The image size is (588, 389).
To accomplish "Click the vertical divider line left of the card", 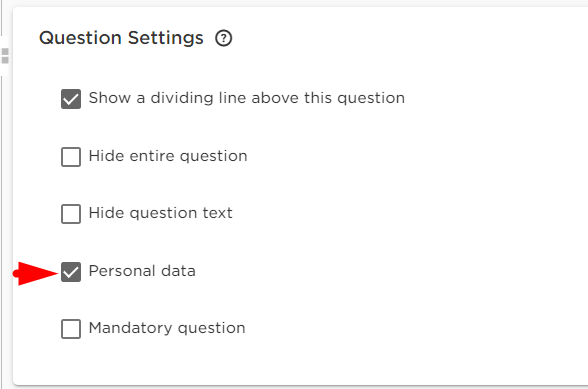I will click(2, 225).
